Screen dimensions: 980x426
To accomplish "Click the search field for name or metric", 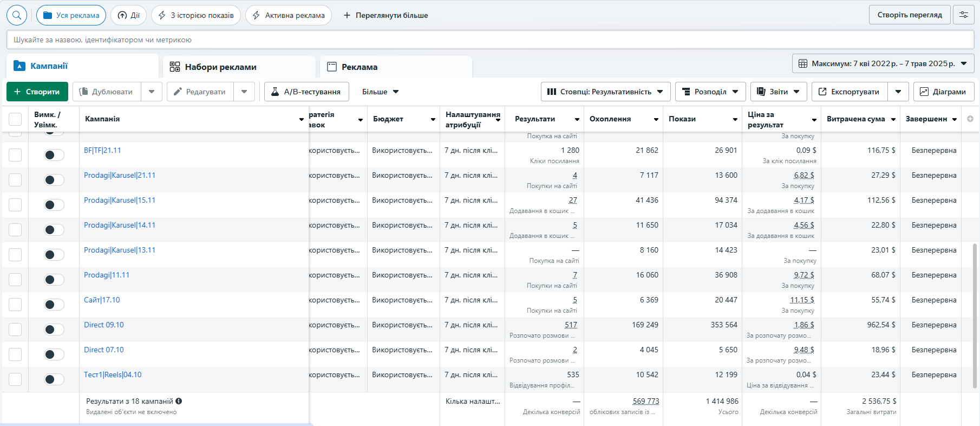I will coord(490,40).
